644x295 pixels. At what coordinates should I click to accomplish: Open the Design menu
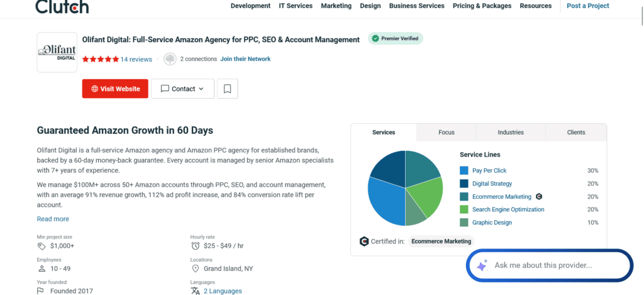(370, 6)
